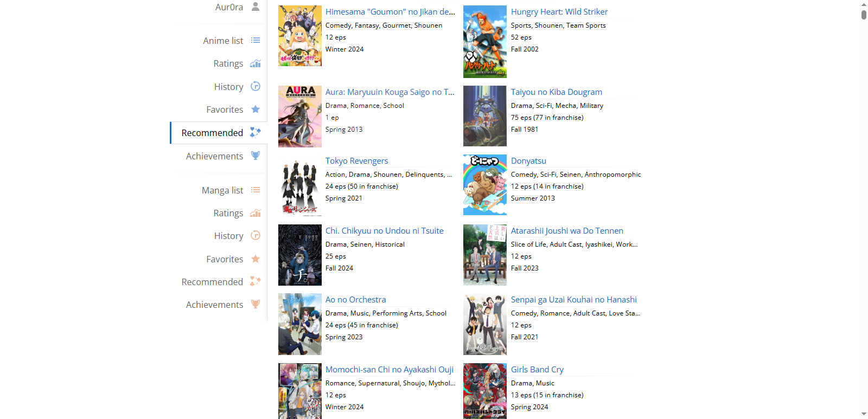Click the manga Favorites orange star icon

[x=256, y=259]
